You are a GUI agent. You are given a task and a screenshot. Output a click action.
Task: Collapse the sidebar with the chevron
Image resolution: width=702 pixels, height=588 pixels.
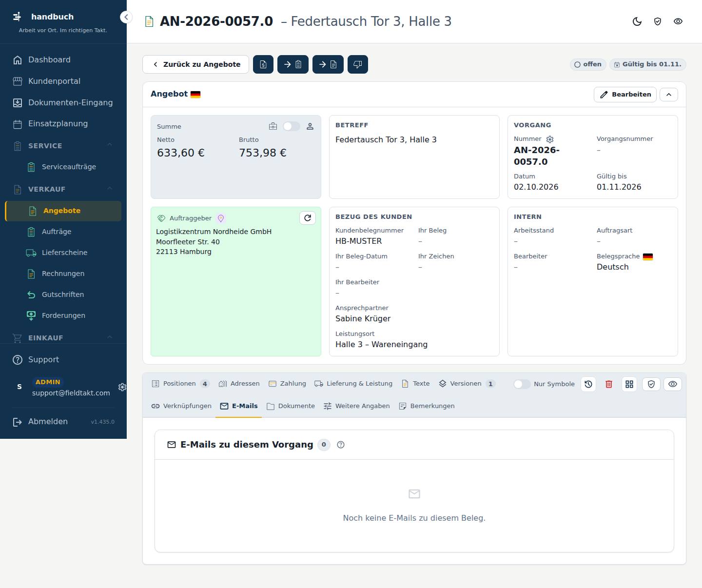(x=126, y=17)
